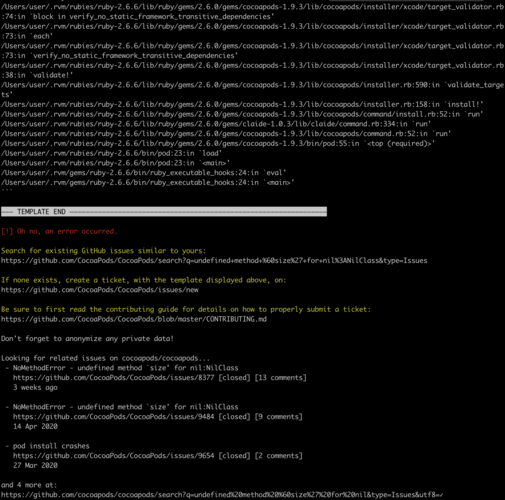Click the red 'Oh no, an error occurred' message
This screenshot has width=505, height=500.
tap(59, 231)
